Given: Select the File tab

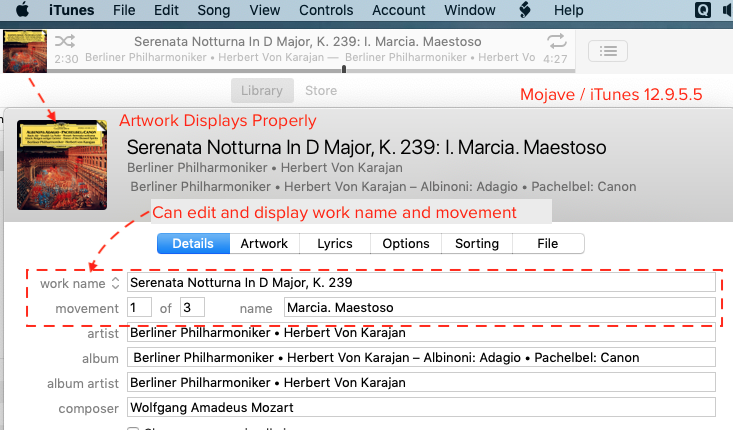Looking at the screenshot, I should (x=548, y=244).
